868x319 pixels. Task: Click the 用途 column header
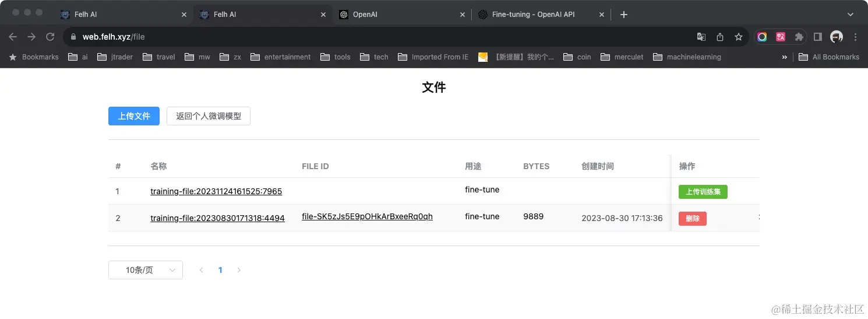tap(473, 166)
